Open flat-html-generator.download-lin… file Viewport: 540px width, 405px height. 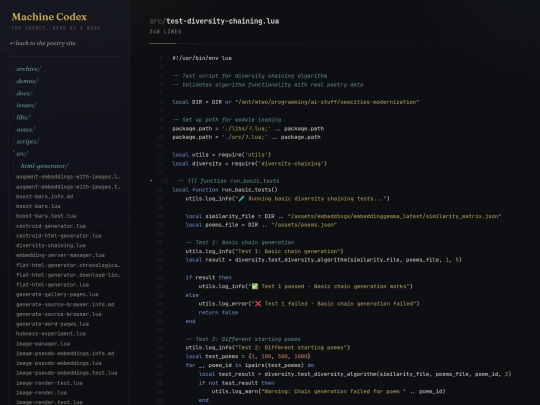[68, 275]
